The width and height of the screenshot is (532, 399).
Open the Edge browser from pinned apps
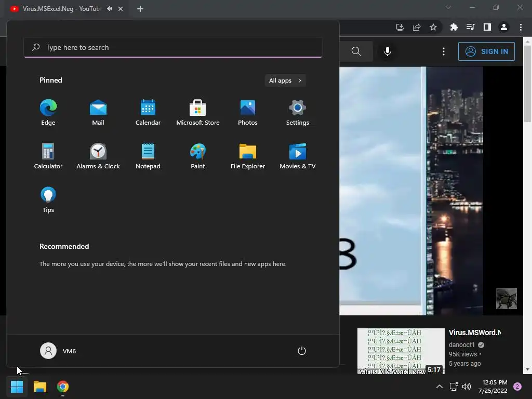coord(48,112)
